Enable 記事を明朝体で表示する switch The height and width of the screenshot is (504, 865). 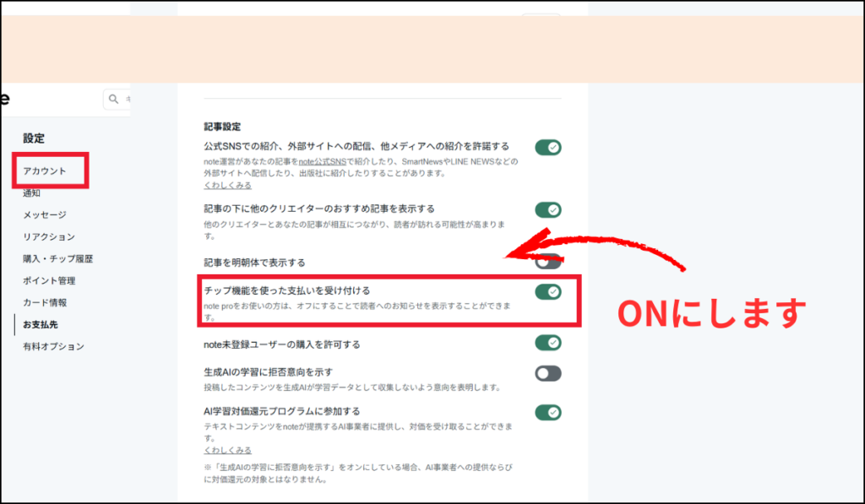pyautogui.click(x=547, y=262)
